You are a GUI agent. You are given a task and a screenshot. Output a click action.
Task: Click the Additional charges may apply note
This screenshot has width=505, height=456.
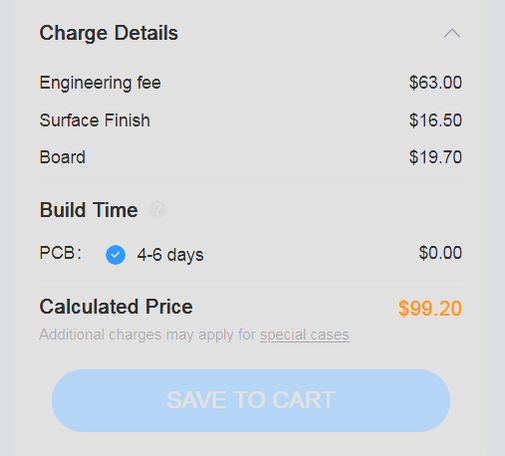(x=194, y=335)
